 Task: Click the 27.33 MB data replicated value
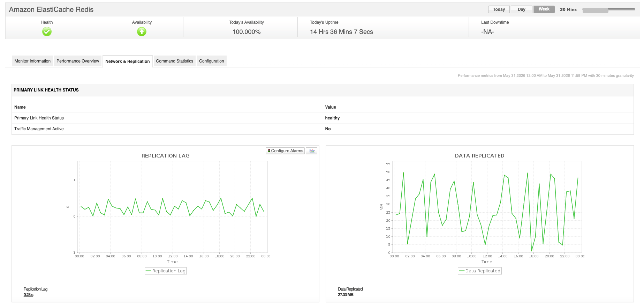[346, 295]
